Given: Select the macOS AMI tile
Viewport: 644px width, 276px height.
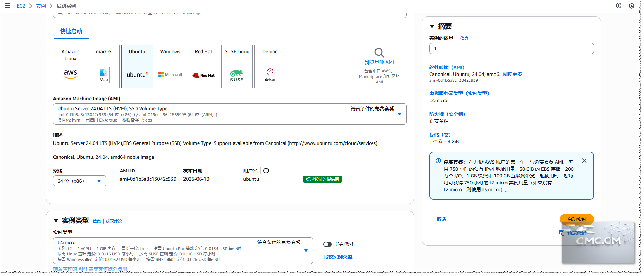Looking at the screenshot, I should [x=104, y=67].
